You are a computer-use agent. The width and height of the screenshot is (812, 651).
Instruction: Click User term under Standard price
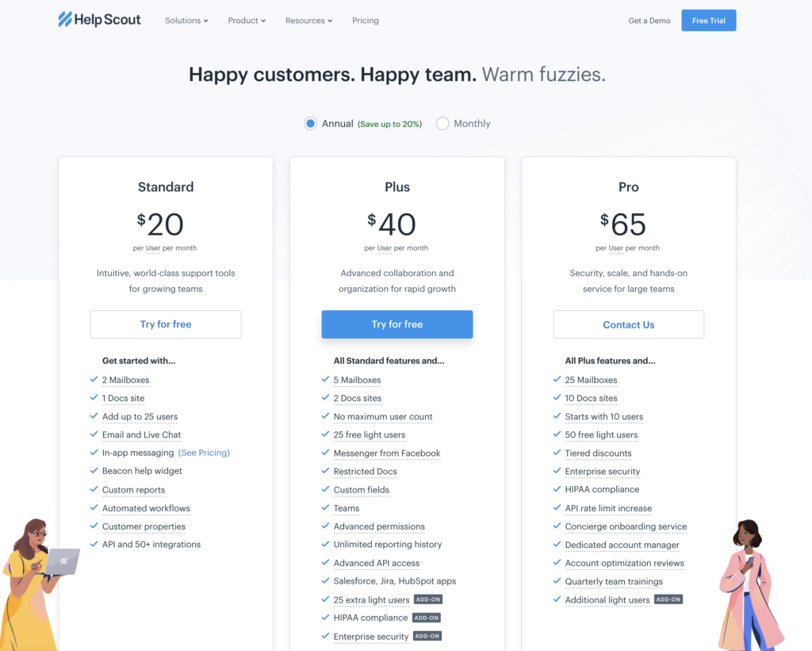pyautogui.click(x=153, y=248)
